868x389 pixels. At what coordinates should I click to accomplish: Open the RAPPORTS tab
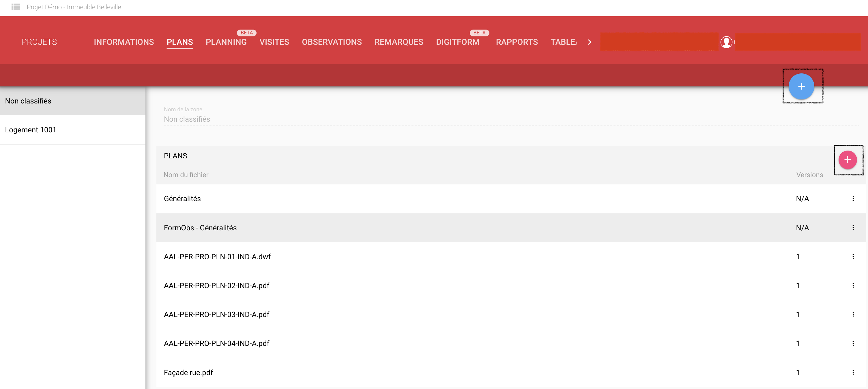[517, 42]
